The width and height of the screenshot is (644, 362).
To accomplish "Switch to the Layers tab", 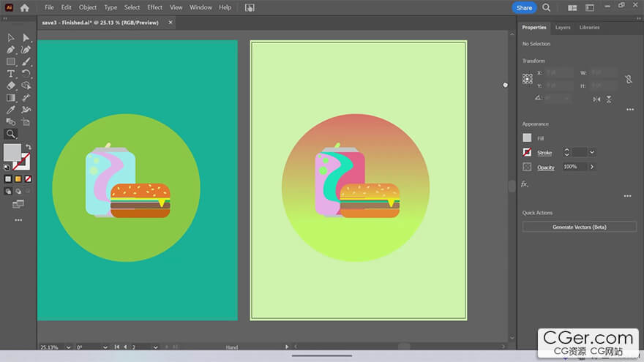I will coord(563,27).
